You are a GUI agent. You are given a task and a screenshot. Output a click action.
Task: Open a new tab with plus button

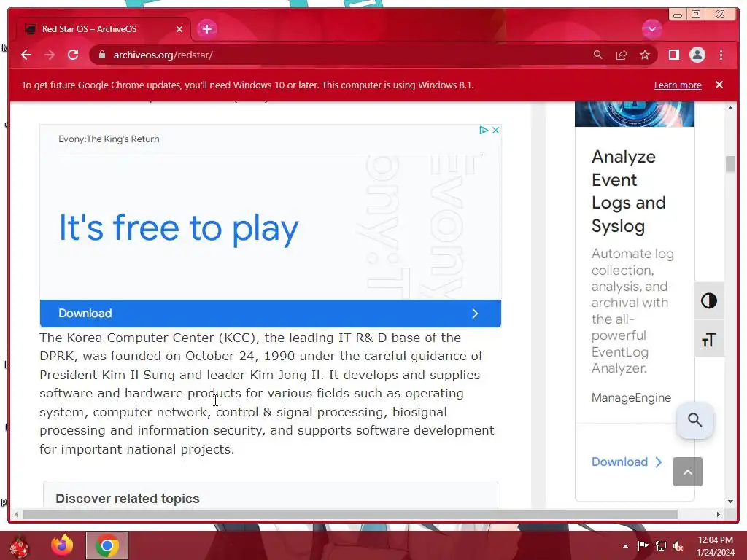[206, 29]
